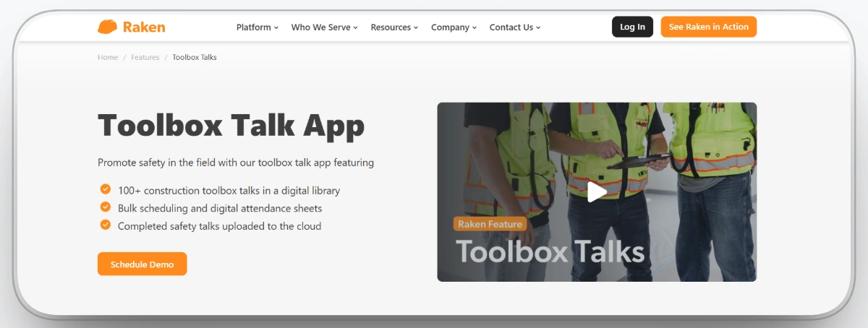868x328 pixels.
Task: Click the Raken Feature badge on video
Action: (x=490, y=224)
